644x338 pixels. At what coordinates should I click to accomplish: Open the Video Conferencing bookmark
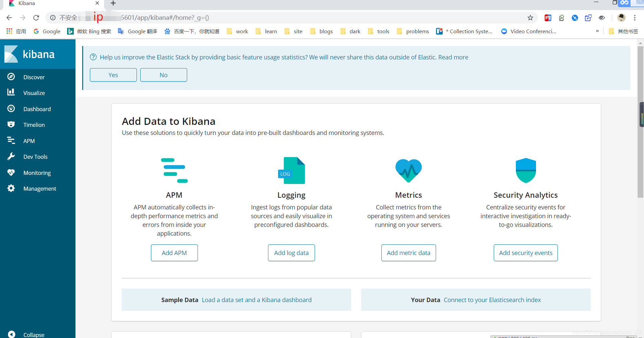coord(529,31)
